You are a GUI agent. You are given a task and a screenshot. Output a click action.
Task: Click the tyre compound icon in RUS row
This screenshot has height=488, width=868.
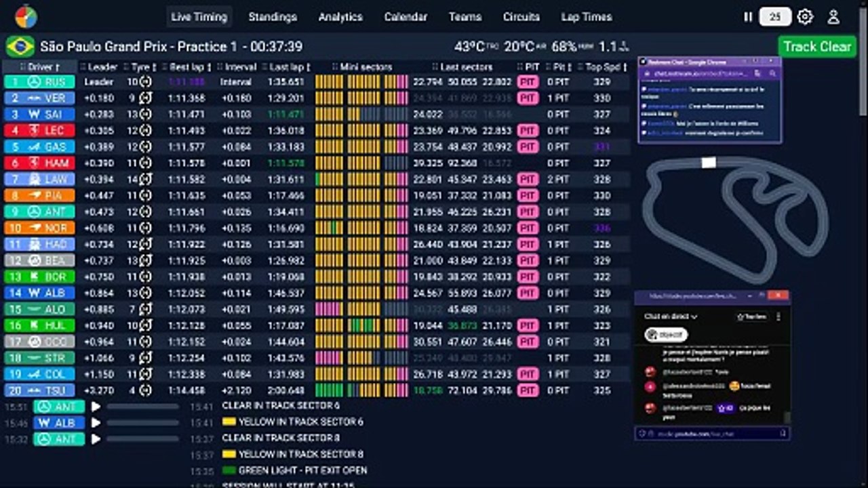point(145,82)
